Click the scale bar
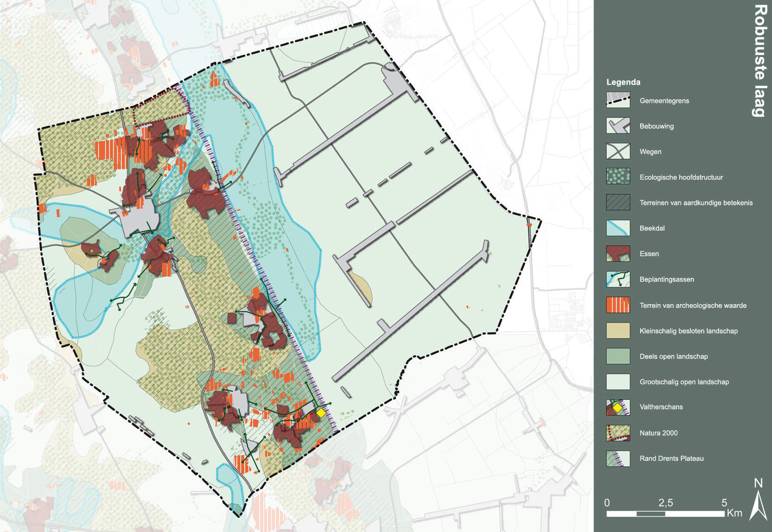This screenshot has height=532, width=772. 665,514
